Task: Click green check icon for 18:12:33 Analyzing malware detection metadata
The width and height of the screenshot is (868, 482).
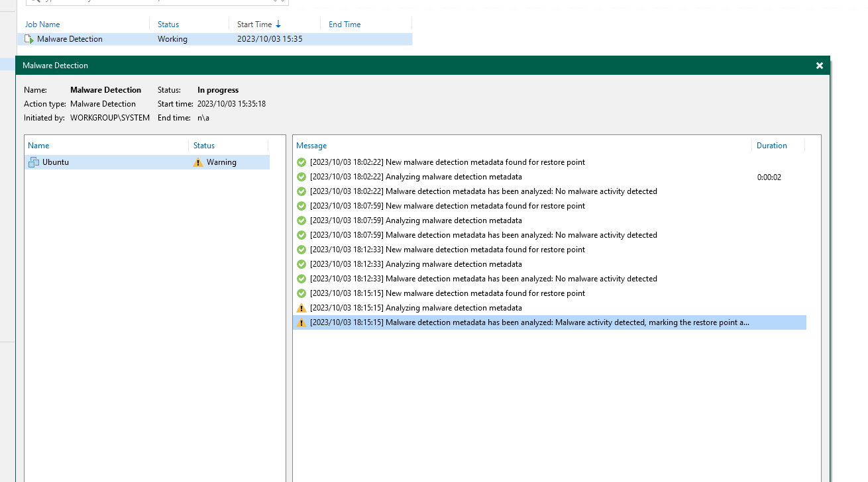Action: (x=301, y=264)
